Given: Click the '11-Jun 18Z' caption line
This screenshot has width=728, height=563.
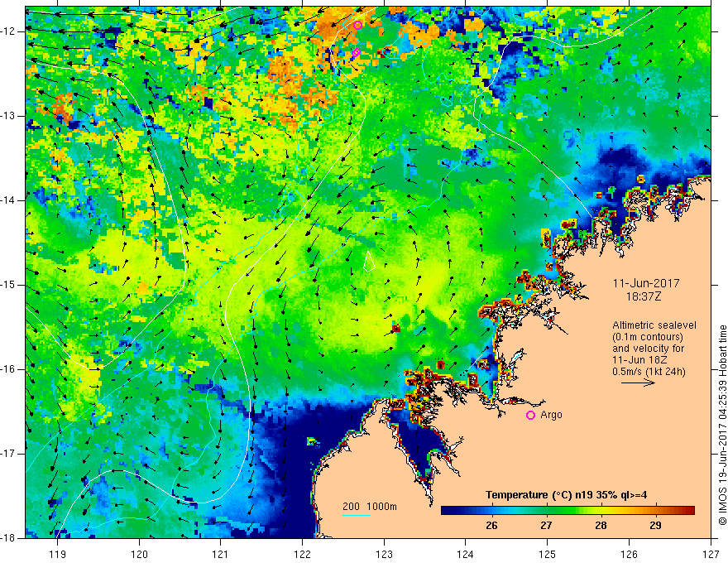Looking at the screenshot, I should tap(642, 360).
